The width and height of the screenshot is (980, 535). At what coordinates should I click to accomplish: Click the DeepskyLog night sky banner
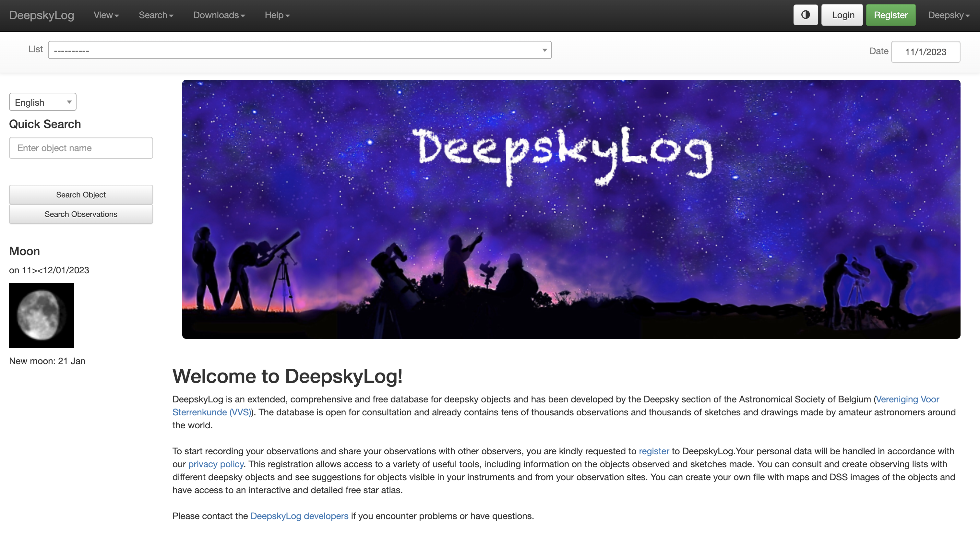[571, 209]
